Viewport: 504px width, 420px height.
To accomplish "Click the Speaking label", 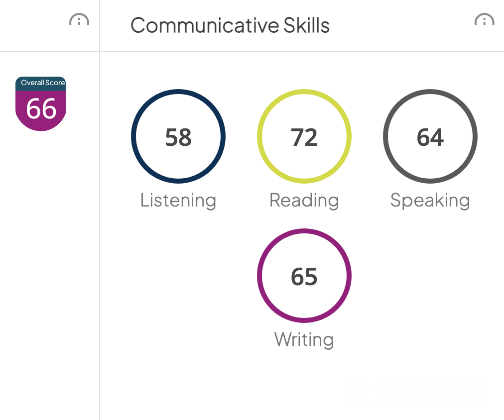I will (x=430, y=200).
